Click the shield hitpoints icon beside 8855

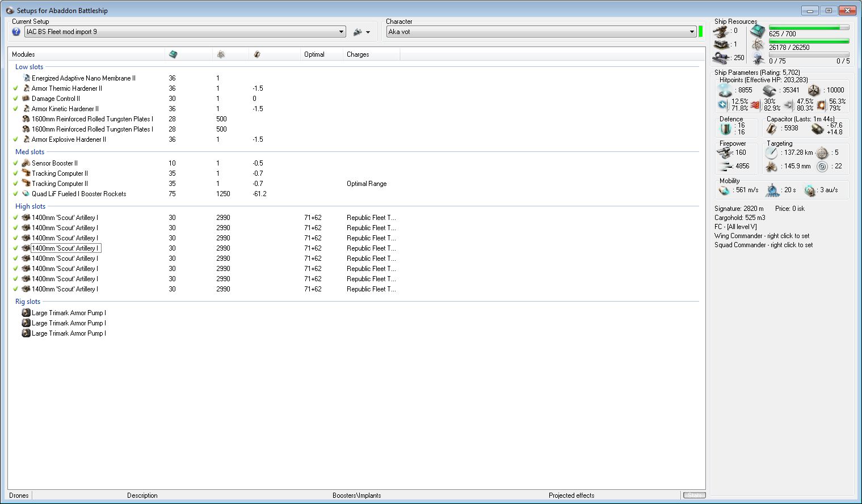(725, 90)
